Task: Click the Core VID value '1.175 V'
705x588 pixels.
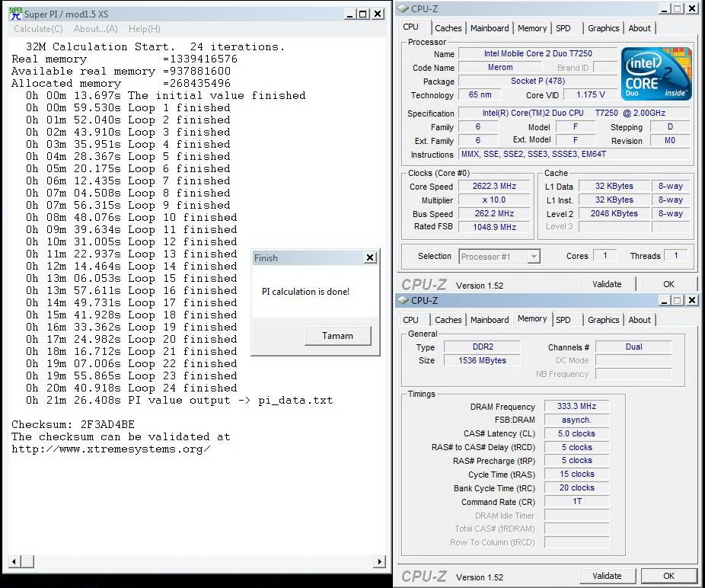Action: [x=591, y=95]
